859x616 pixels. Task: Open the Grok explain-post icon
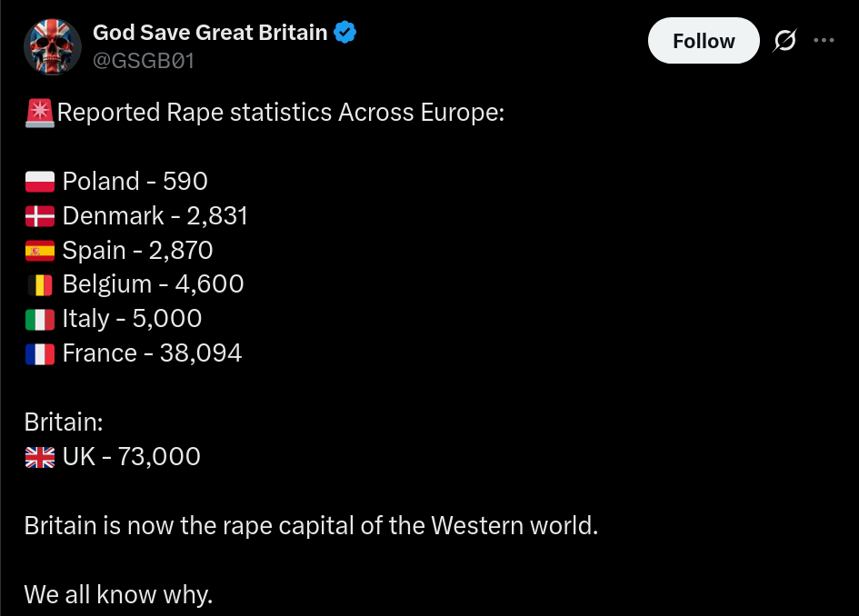click(784, 41)
